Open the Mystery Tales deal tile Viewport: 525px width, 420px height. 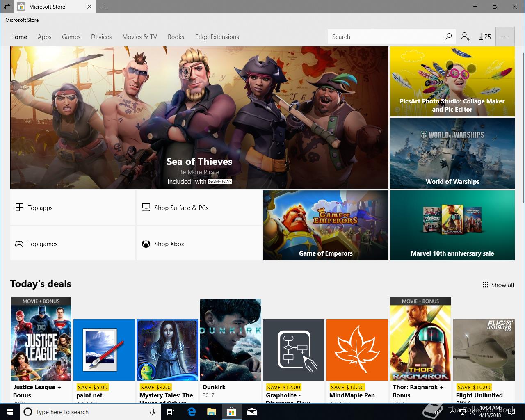(167, 361)
